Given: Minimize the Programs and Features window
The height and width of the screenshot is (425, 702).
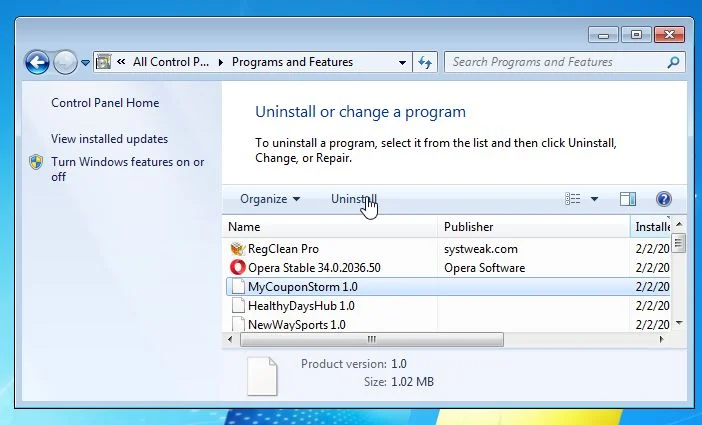Looking at the screenshot, I should pos(603,35).
